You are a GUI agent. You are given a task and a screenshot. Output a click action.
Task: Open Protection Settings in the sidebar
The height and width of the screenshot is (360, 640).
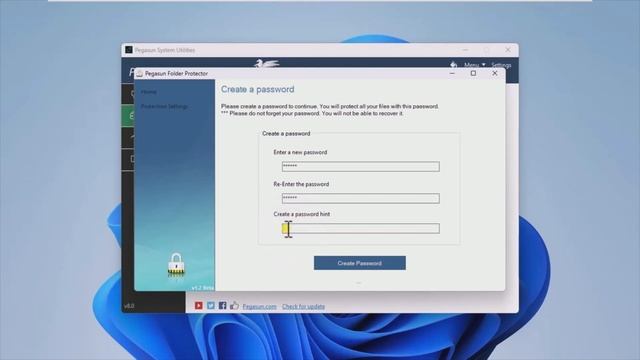tap(164, 106)
